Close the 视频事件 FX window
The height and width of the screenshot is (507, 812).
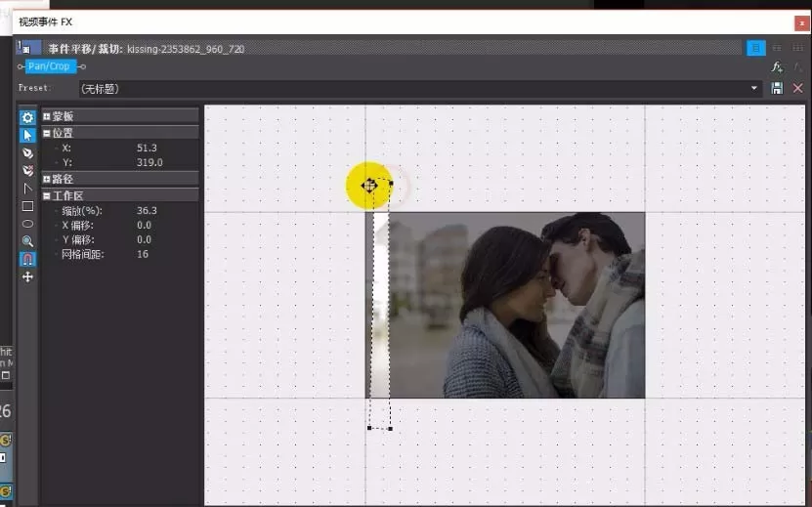[x=801, y=23]
